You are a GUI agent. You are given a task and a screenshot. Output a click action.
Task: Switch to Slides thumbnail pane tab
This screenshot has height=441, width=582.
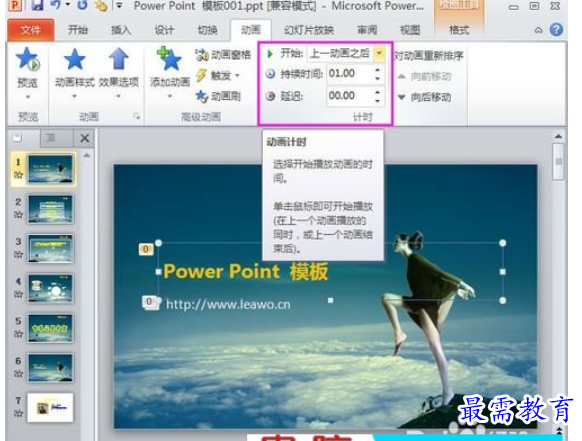click(x=17, y=138)
